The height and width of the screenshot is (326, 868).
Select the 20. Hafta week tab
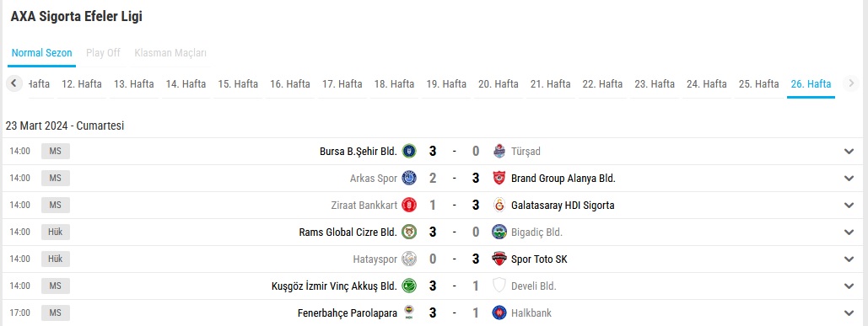(499, 84)
